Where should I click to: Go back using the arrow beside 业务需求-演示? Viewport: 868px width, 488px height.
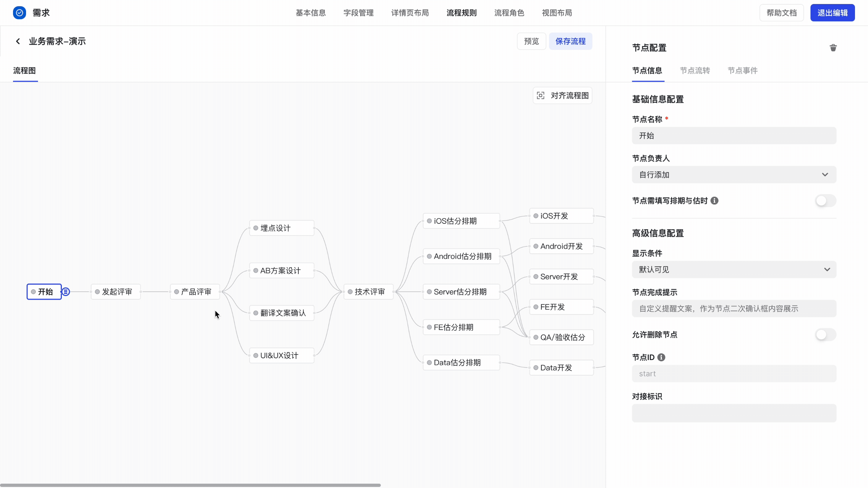[x=18, y=41]
